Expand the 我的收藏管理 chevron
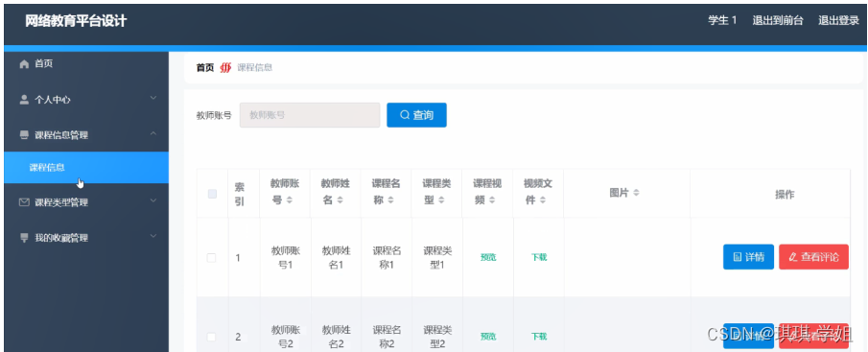Screen dimensions: 868x352 [153, 236]
